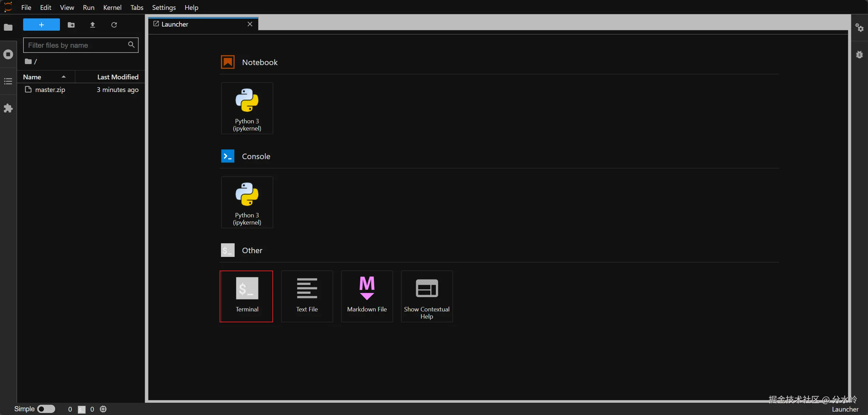Viewport: 868px width, 415px height.
Task: Create a new Markdown File
Action: click(366, 296)
